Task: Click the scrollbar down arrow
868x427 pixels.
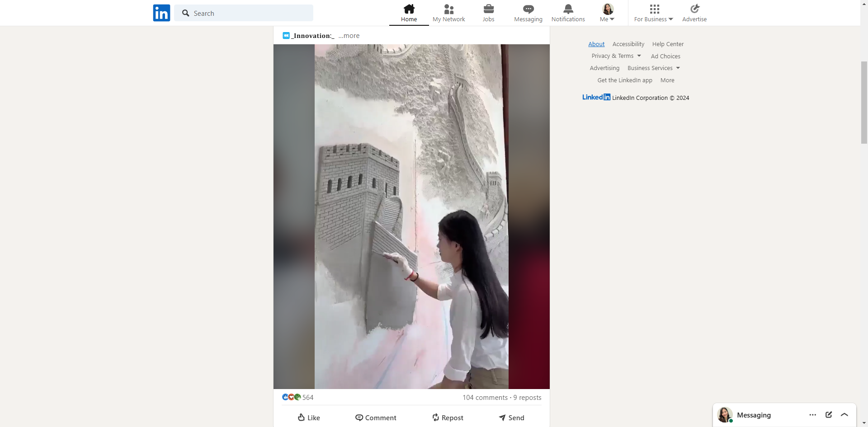Action: [x=864, y=423]
